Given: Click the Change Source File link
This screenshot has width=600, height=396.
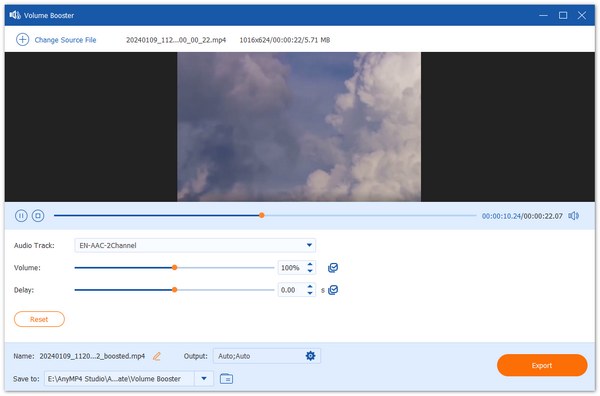Looking at the screenshot, I should (x=65, y=40).
